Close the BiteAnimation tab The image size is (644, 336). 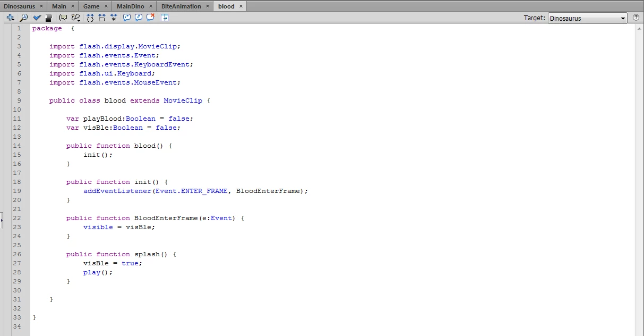(207, 6)
